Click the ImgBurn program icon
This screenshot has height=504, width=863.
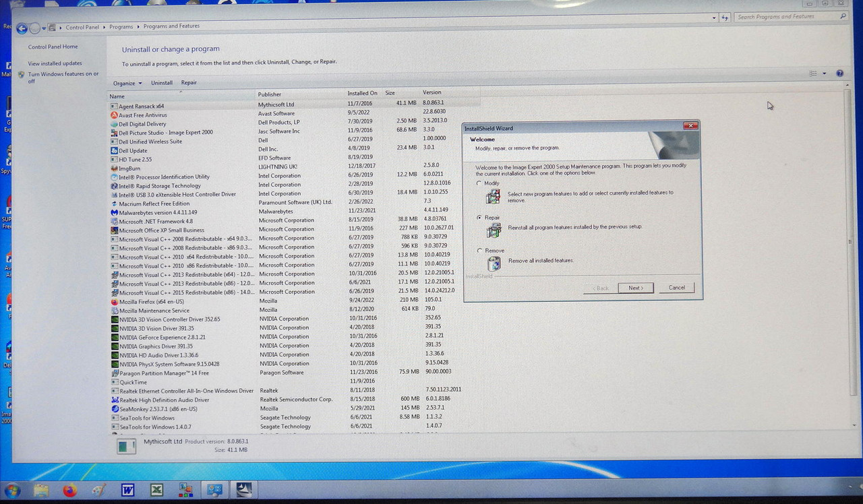click(x=114, y=168)
